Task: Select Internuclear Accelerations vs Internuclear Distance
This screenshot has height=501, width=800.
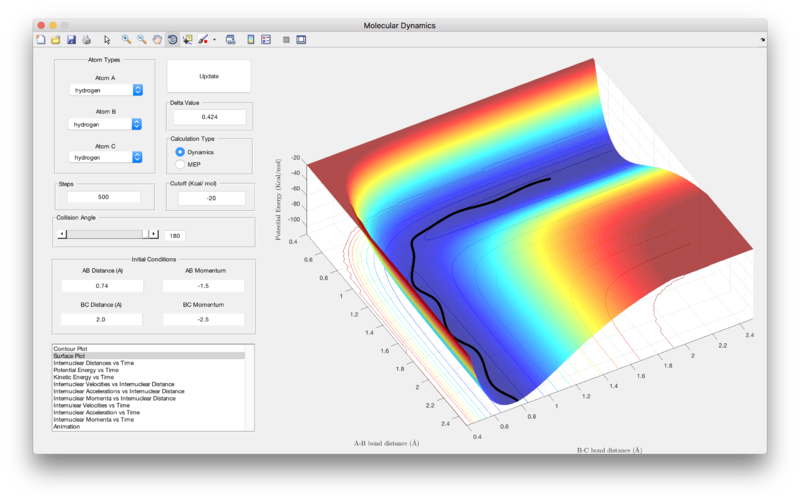Action: (x=148, y=391)
